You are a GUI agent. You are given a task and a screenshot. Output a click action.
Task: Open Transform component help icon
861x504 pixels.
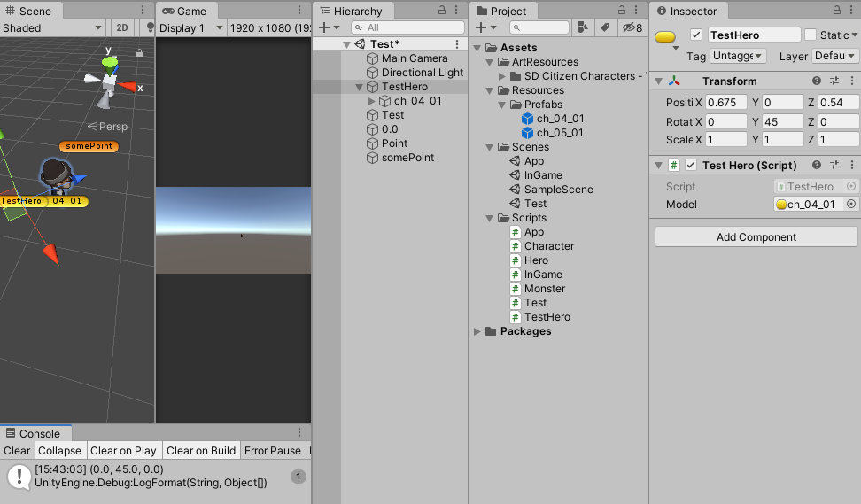pos(817,81)
